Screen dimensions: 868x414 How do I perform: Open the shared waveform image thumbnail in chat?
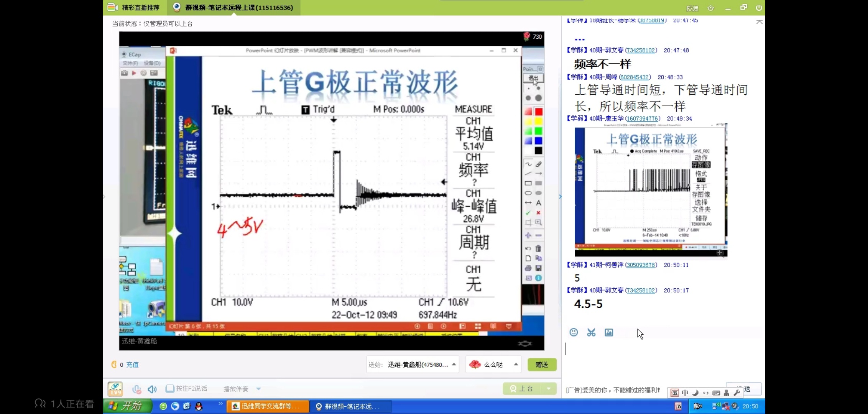click(x=651, y=190)
